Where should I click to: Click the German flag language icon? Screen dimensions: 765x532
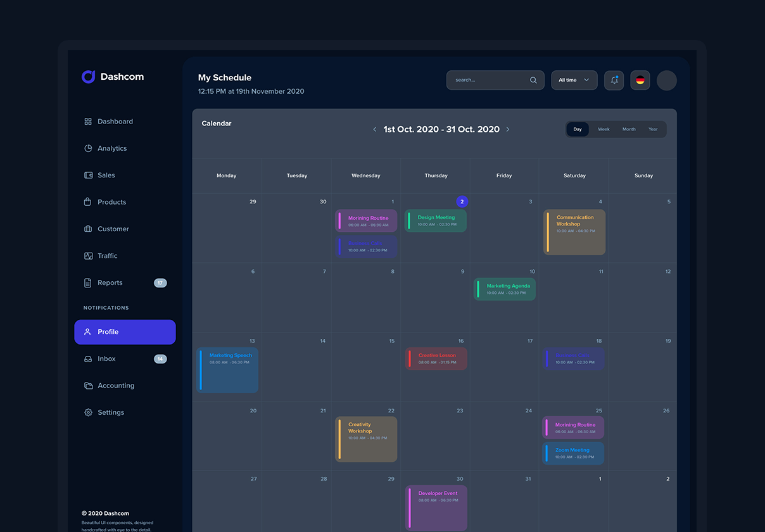click(x=640, y=80)
